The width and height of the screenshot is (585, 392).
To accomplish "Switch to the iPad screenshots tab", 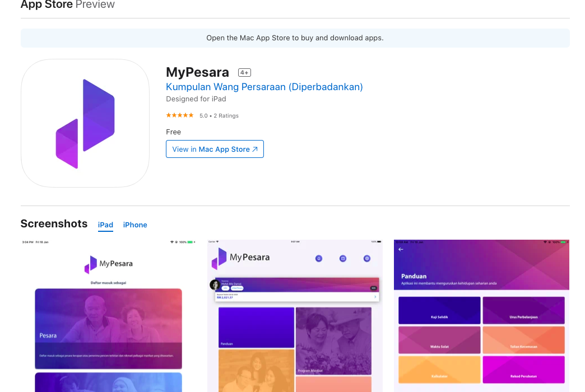I will tap(105, 225).
